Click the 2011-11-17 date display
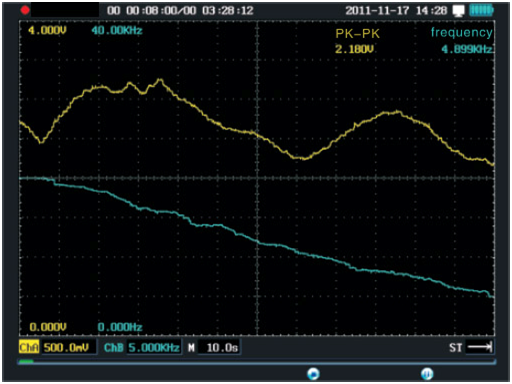This screenshot has width=512, height=384. pos(377,11)
